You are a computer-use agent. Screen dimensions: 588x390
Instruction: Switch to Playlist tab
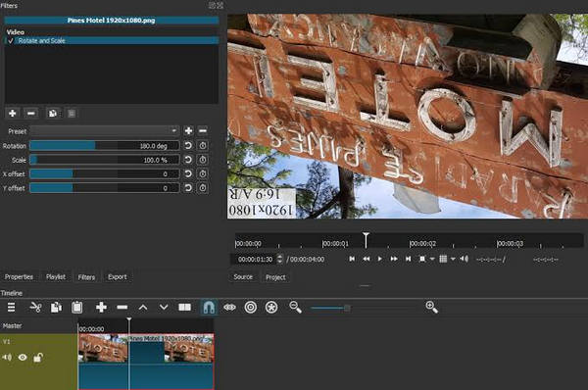point(56,276)
